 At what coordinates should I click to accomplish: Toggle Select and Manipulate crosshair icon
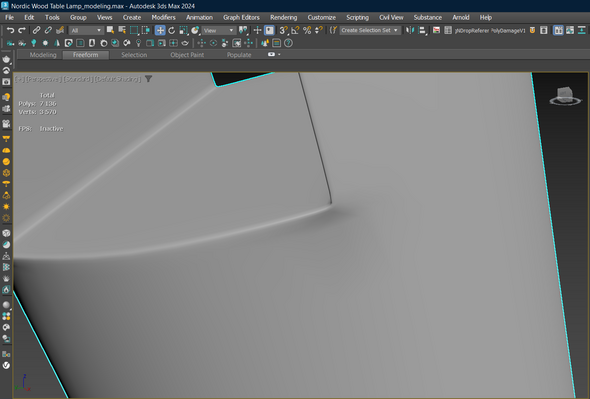[257, 30]
